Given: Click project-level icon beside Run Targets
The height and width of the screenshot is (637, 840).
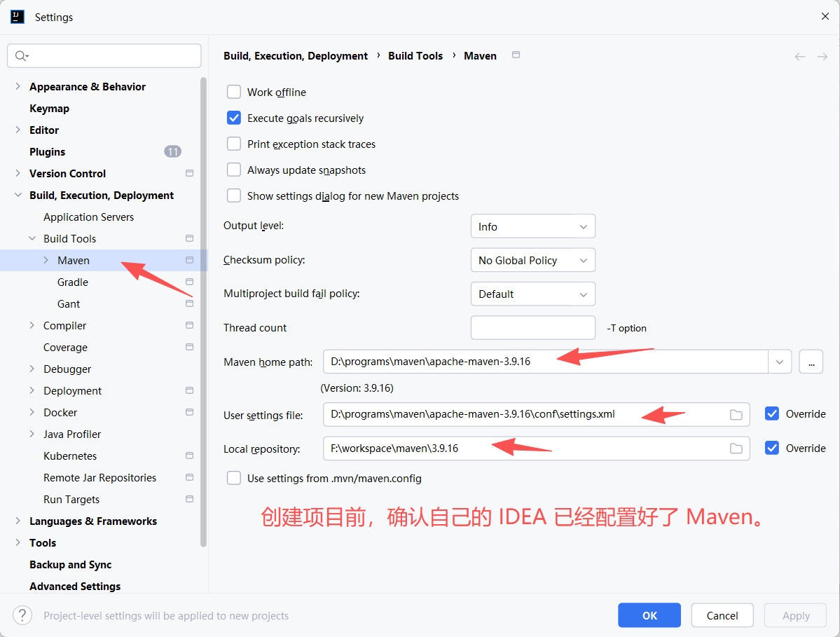Looking at the screenshot, I should click(189, 499).
